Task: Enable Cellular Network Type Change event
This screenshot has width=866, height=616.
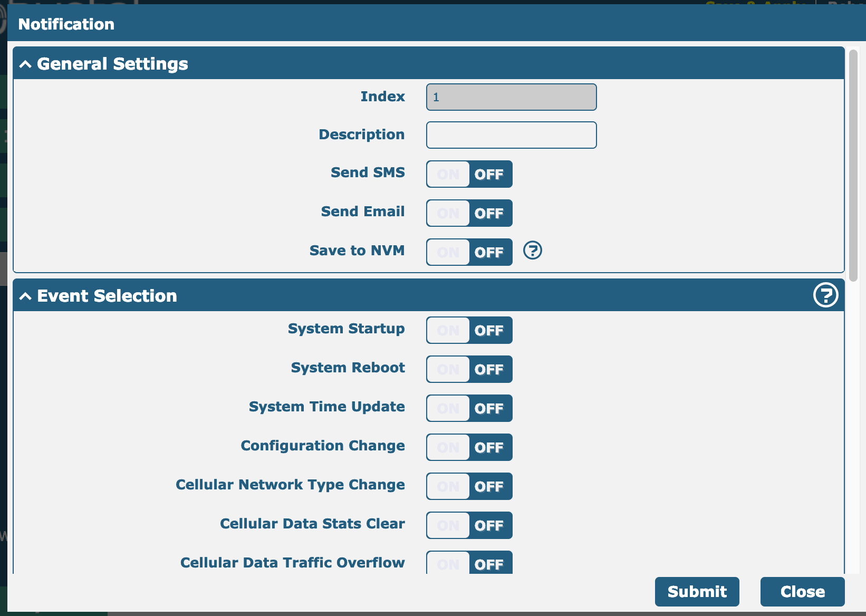Action: click(x=469, y=486)
